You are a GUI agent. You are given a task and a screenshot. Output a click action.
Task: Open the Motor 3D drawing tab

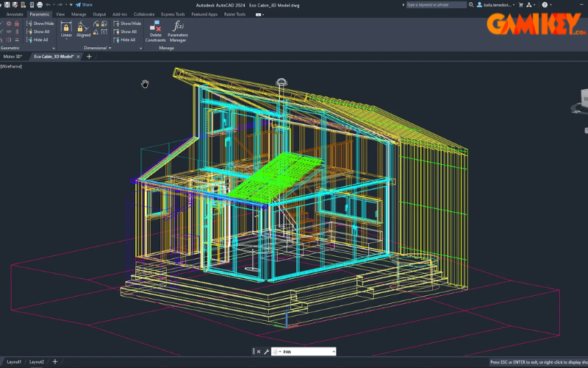pos(13,56)
